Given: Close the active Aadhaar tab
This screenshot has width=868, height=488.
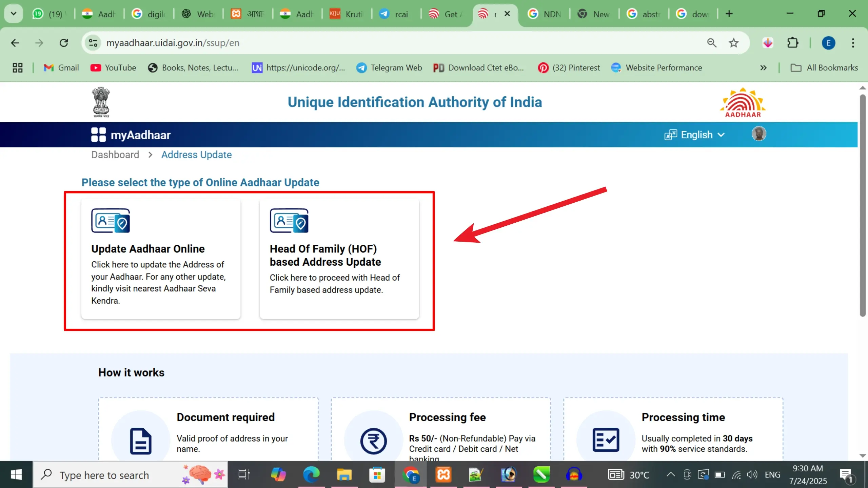Looking at the screenshot, I should pyautogui.click(x=507, y=14).
